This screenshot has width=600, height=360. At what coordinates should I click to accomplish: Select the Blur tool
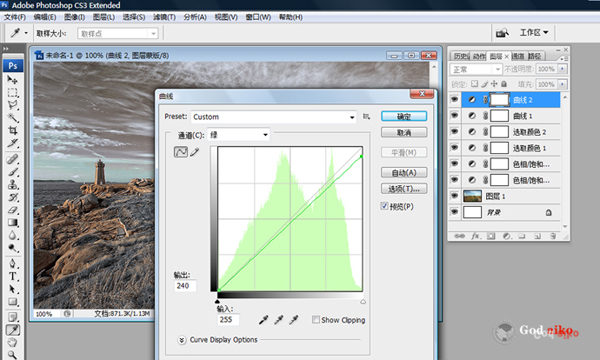click(12, 235)
